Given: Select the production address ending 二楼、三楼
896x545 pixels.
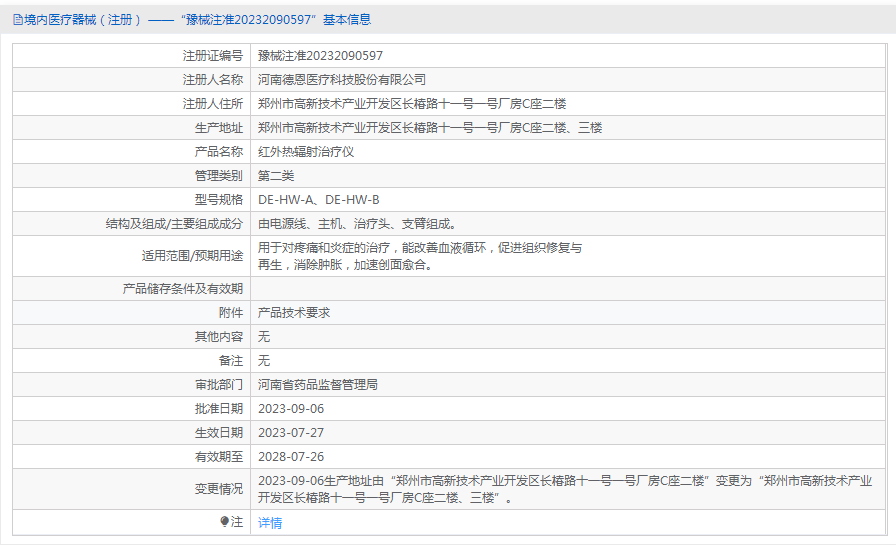Looking at the screenshot, I should click(x=430, y=128).
